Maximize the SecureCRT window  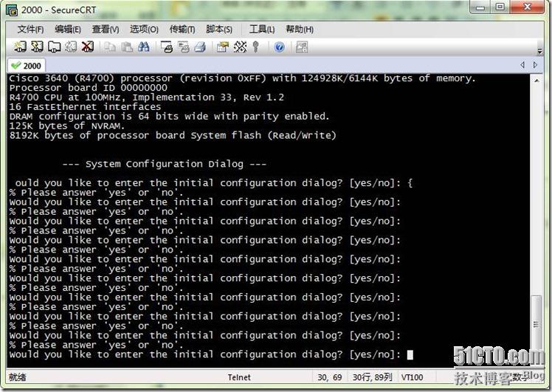(500, 7)
